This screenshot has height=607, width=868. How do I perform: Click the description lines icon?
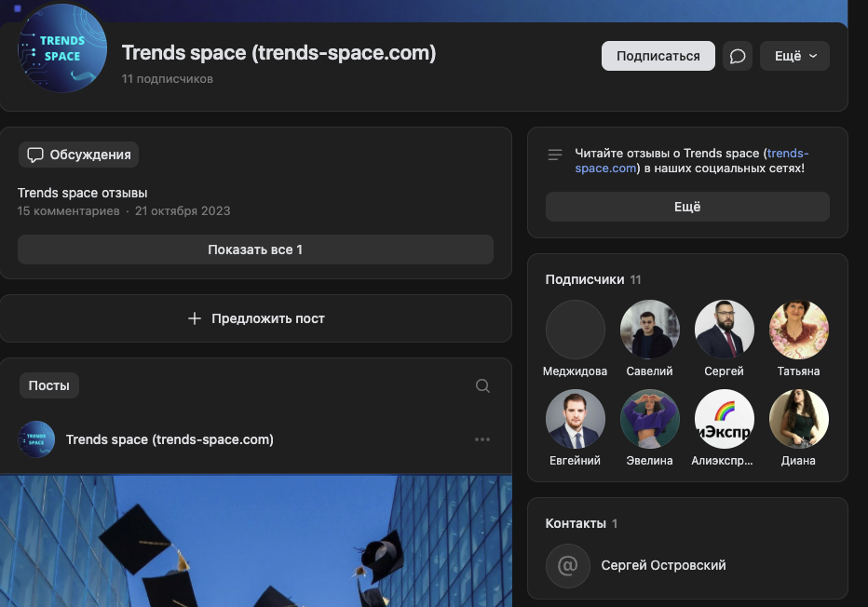(x=555, y=155)
